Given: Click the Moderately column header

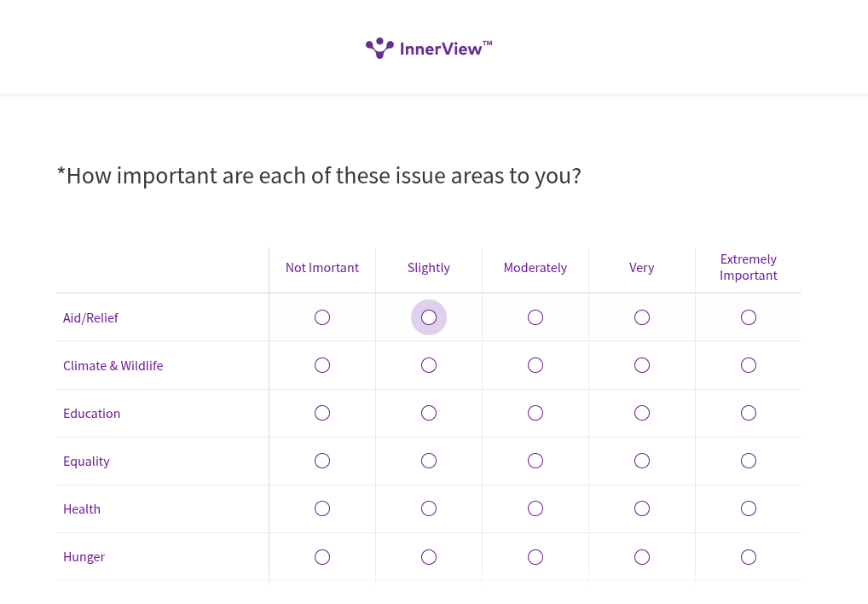Looking at the screenshot, I should (535, 268).
